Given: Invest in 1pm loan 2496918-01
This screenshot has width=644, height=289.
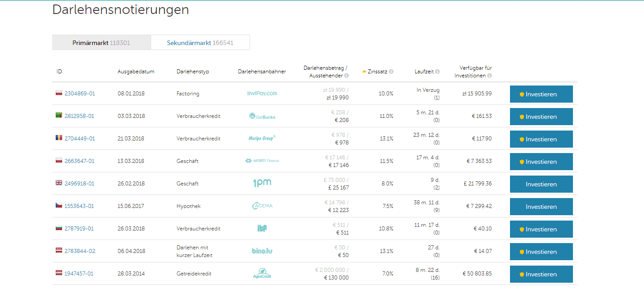Looking at the screenshot, I should tap(541, 184).
